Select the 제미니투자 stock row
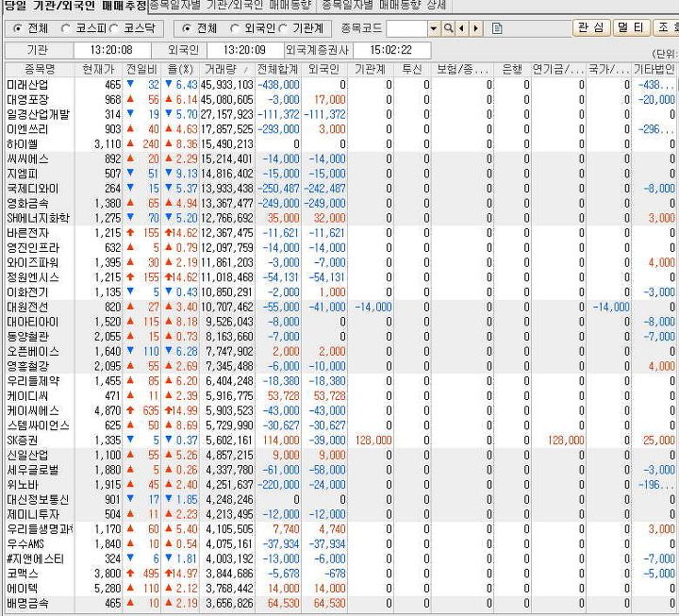The image size is (679, 616). [x=340, y=514]
